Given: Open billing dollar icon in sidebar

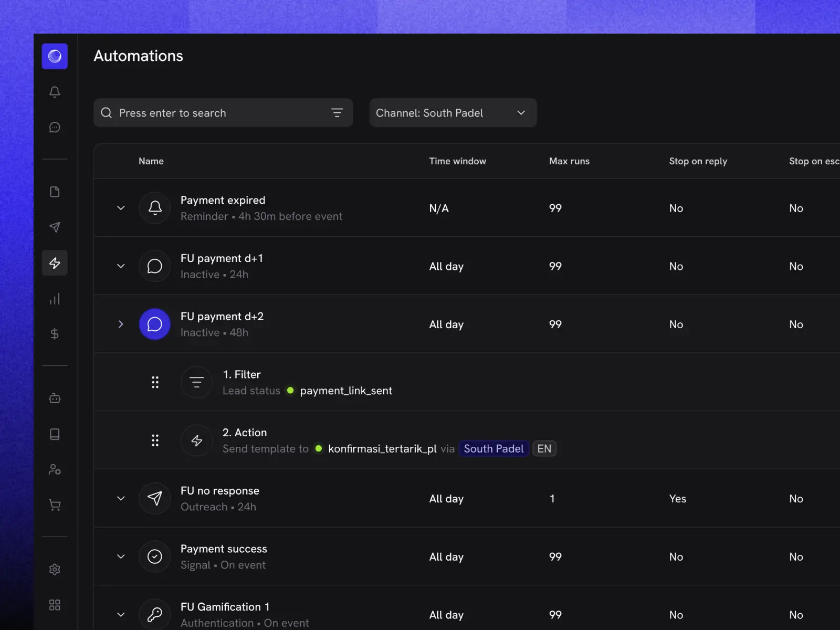Looking at the screenshot, I should click(x=55, y=334).
